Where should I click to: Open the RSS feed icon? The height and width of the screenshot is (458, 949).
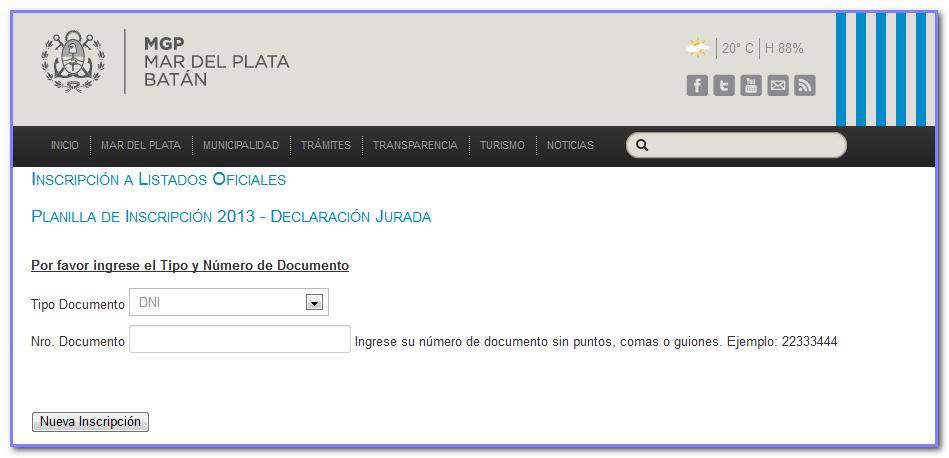pos(805,86)
